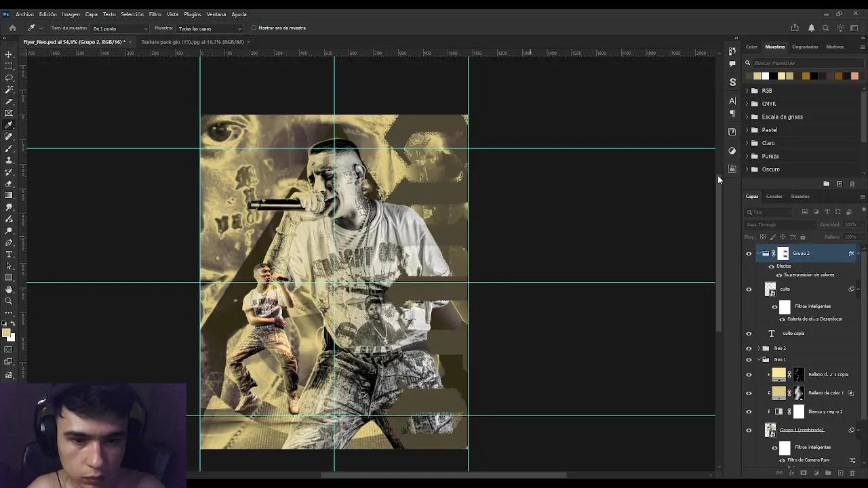
Task: Select the Rectangular Marquee tool
Action: pos(9,66)
